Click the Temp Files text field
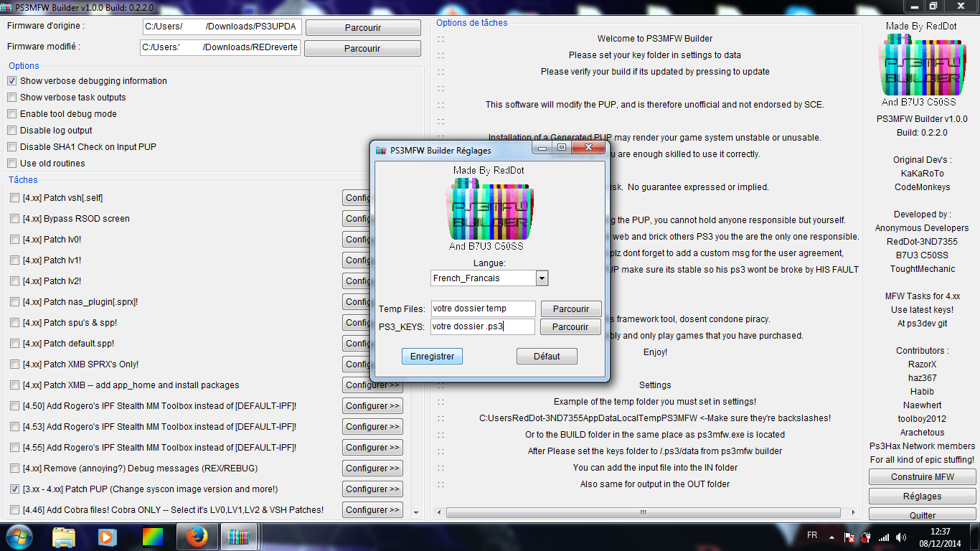 pos(484,309)
